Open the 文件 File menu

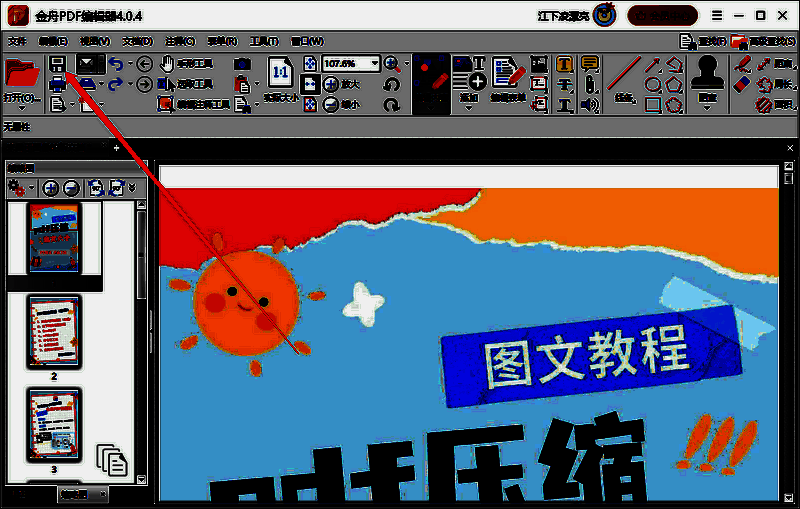click(x=17, y=41)
